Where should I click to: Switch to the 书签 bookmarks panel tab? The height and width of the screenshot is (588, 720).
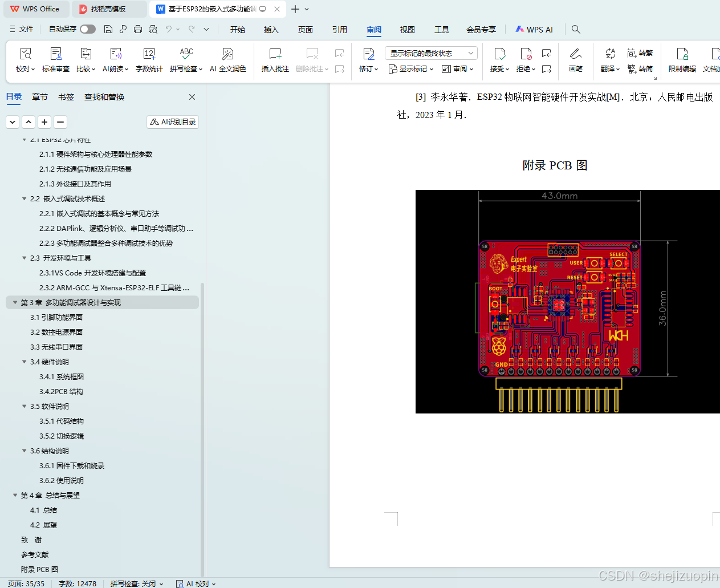66,97
